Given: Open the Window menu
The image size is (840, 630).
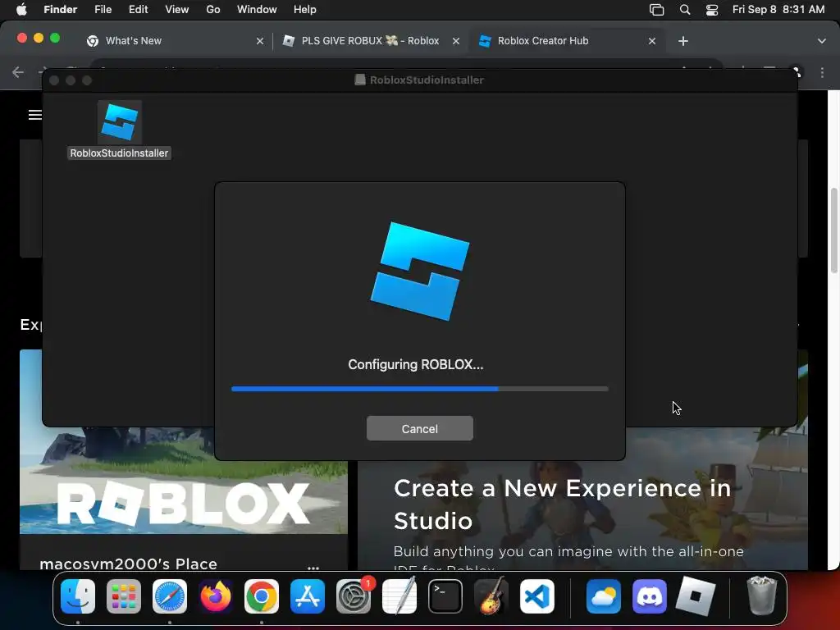Looking at the screenshot, I should (x=257, y=10).
